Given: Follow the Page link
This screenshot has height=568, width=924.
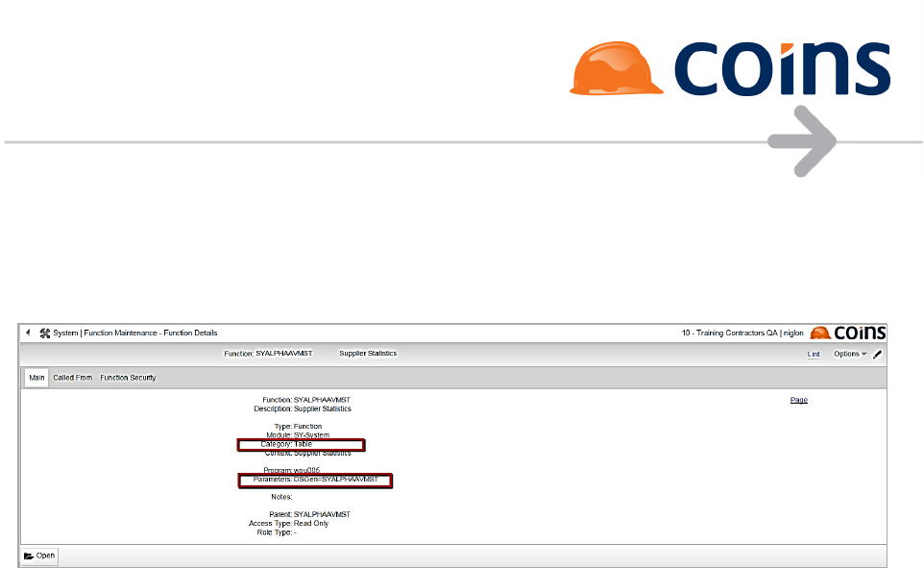Looking at the screenshot, I should pos(798,400).
